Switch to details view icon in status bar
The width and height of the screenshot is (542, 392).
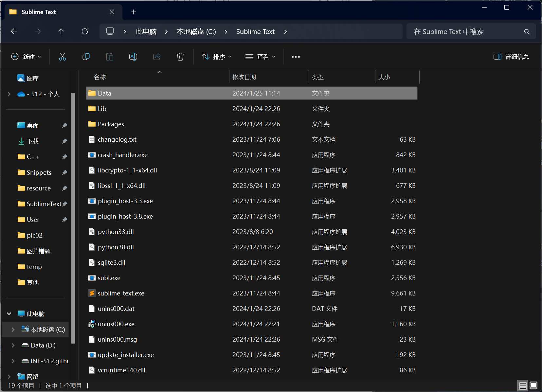[x=523, y=386]
